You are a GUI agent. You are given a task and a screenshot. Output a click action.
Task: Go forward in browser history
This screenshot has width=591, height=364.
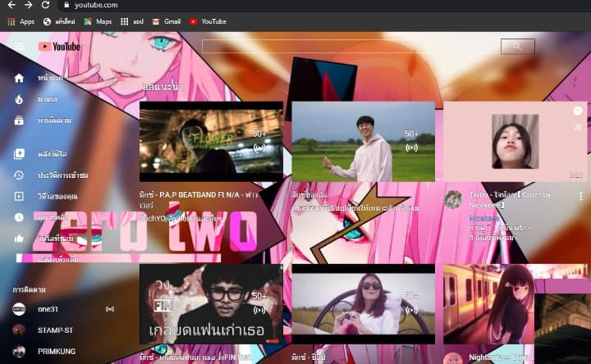pos(28,5)
